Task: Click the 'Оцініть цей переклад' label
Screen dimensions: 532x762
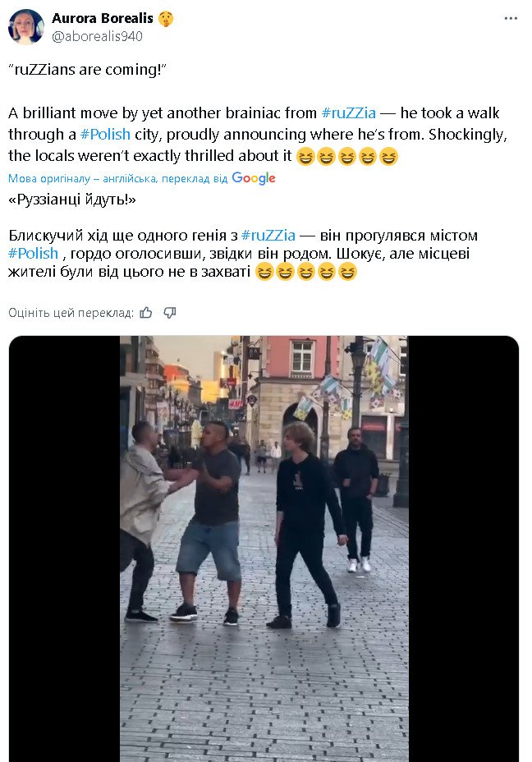Action: coord(71,313)
